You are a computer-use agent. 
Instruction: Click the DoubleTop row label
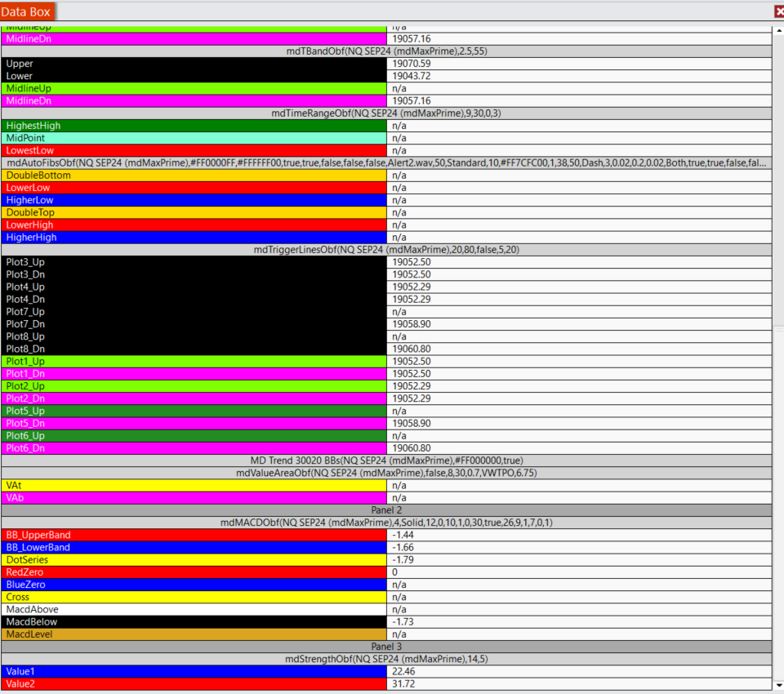point(194,212)
